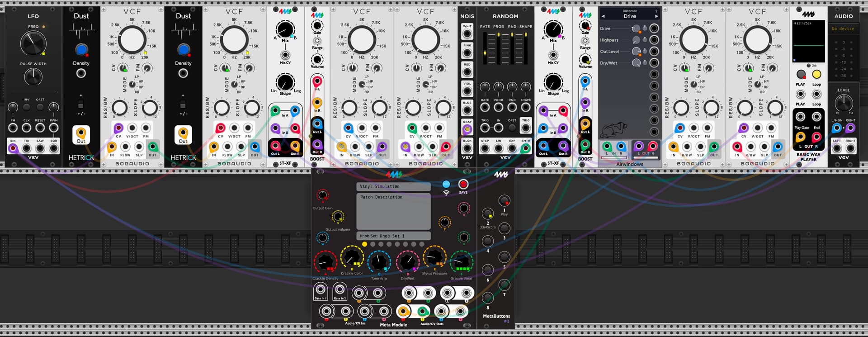Click the Gate In 1 jack
Viewport: 868px width, 337px height.
click(x=321, y=290)
